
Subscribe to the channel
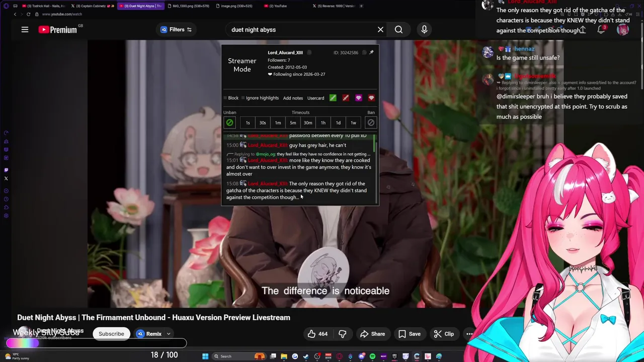[x=111, y=334]
